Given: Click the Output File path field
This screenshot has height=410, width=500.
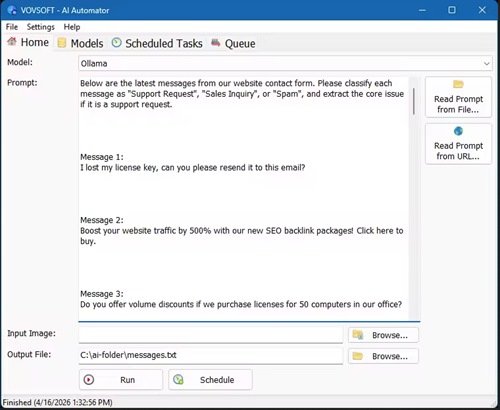Looking at the screenshot, I should click(211, 355).
